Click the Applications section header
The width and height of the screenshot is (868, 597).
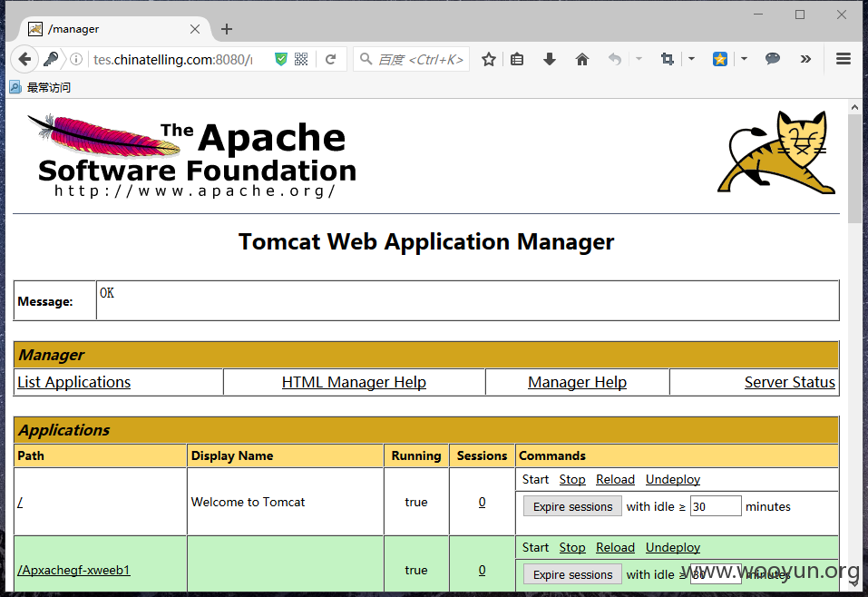(x=426, y=430)
